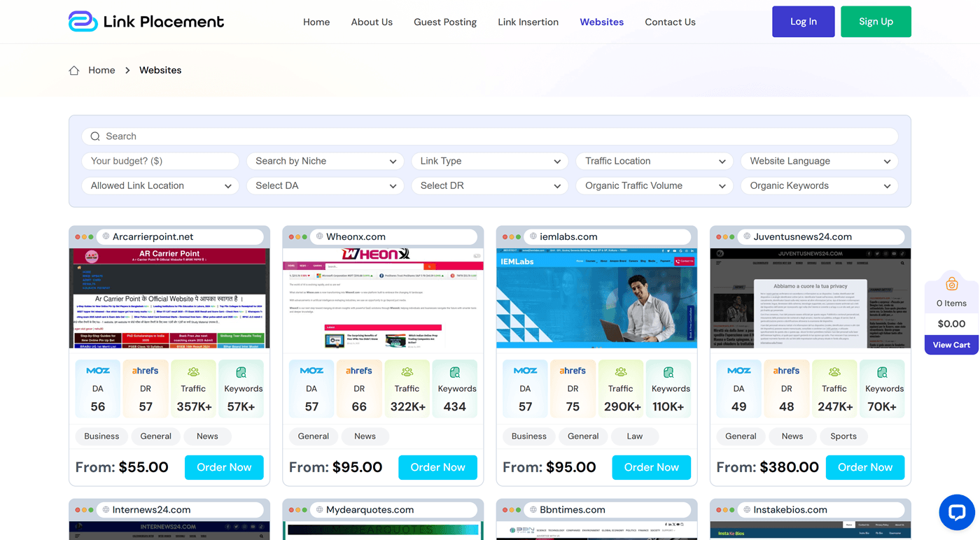
Task: Open the Select DR dropdown
Action: (x=490, y=186)
